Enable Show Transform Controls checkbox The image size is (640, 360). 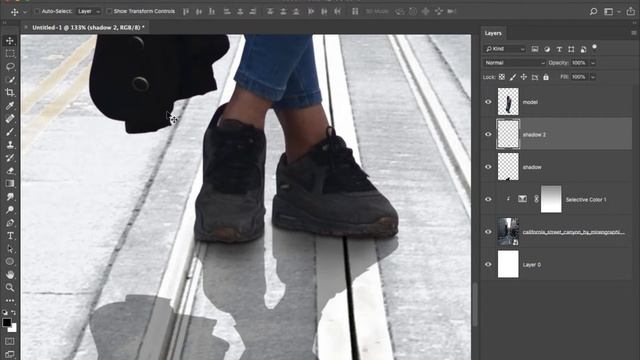click(109, 11)
